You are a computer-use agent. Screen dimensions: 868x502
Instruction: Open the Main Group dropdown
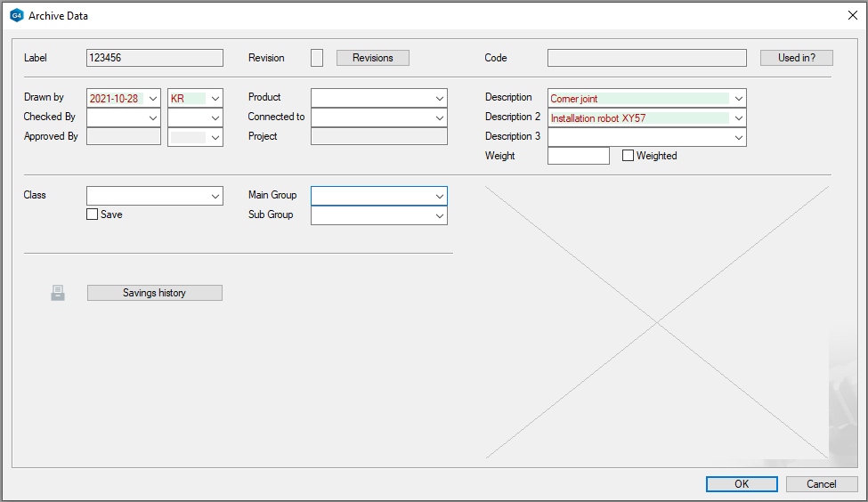(440, 196)
